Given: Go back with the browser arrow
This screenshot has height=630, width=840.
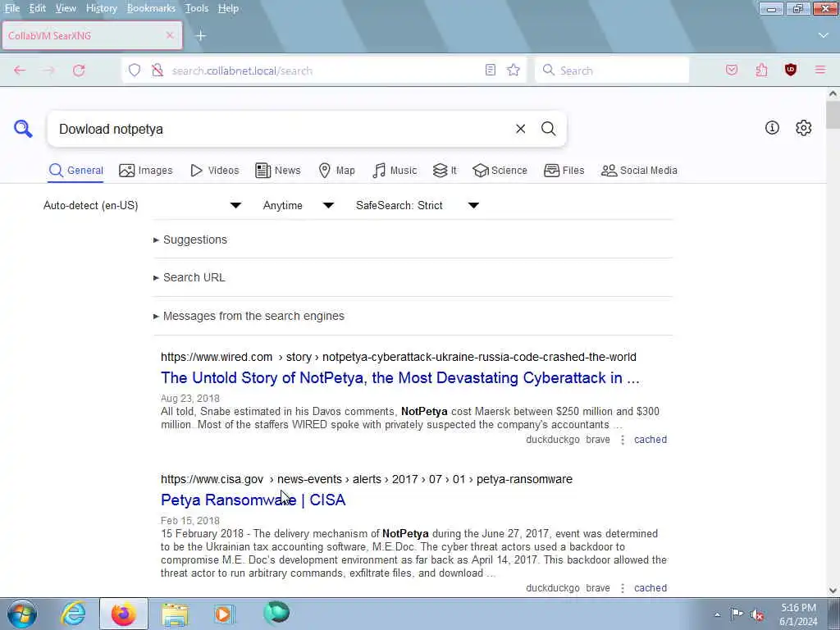Looking at the screenshot, I should point(20,71).
